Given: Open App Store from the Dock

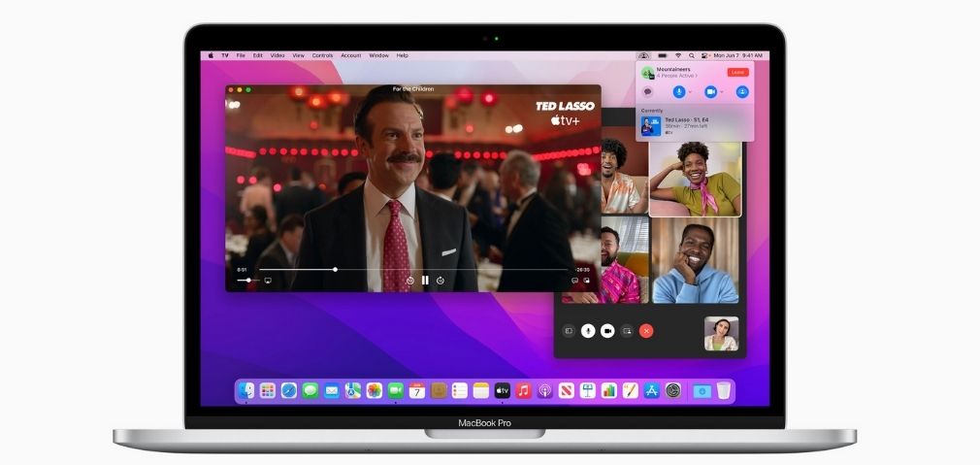Looking at the screenshot, I should 652,391.
